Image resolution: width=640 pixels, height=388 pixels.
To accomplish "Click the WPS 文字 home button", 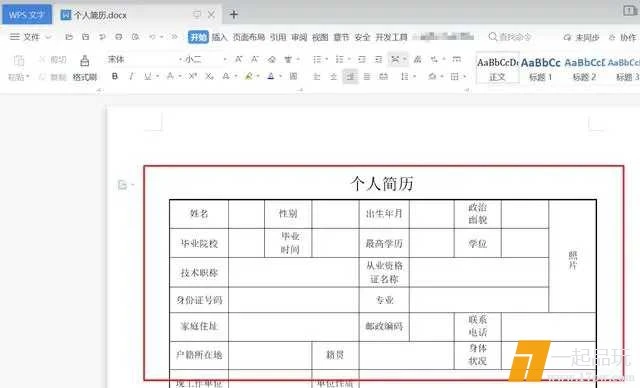I will click(27, 15).
